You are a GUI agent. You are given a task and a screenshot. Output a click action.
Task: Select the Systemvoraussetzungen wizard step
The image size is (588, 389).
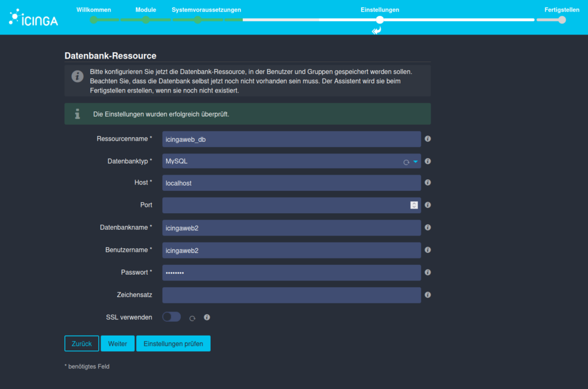(x=197, y=20)
